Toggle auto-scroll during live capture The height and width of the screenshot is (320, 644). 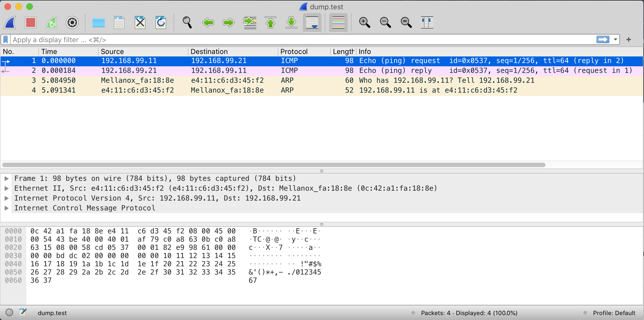(312, 22)
